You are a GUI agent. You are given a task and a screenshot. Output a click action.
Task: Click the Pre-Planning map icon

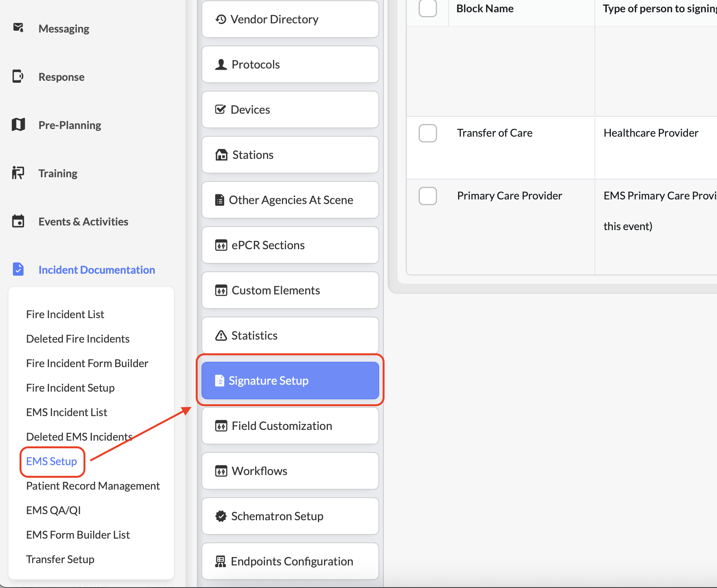[18, 125]
